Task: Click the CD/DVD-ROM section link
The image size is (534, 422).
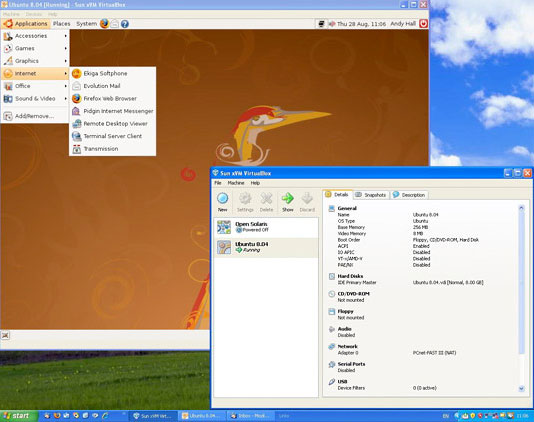Action: tap(353, 294)
